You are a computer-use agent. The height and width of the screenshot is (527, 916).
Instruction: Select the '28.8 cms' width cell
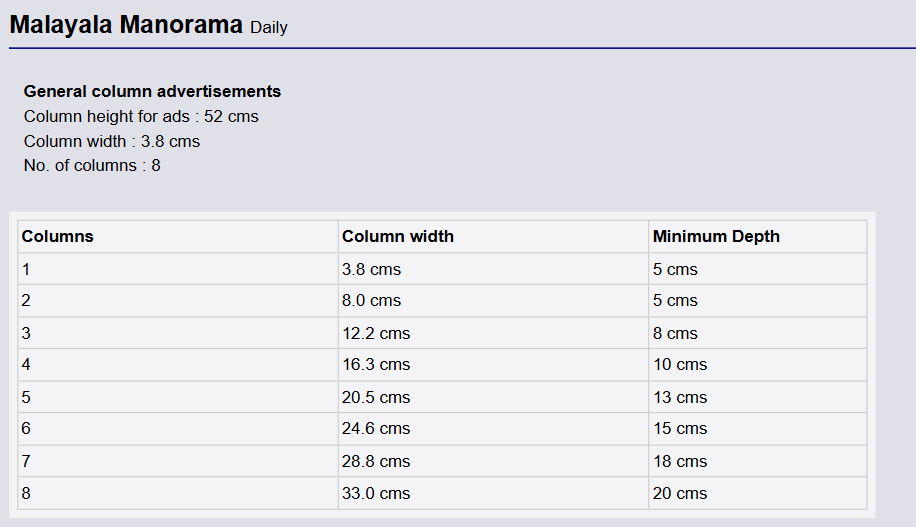coord(494,461)
